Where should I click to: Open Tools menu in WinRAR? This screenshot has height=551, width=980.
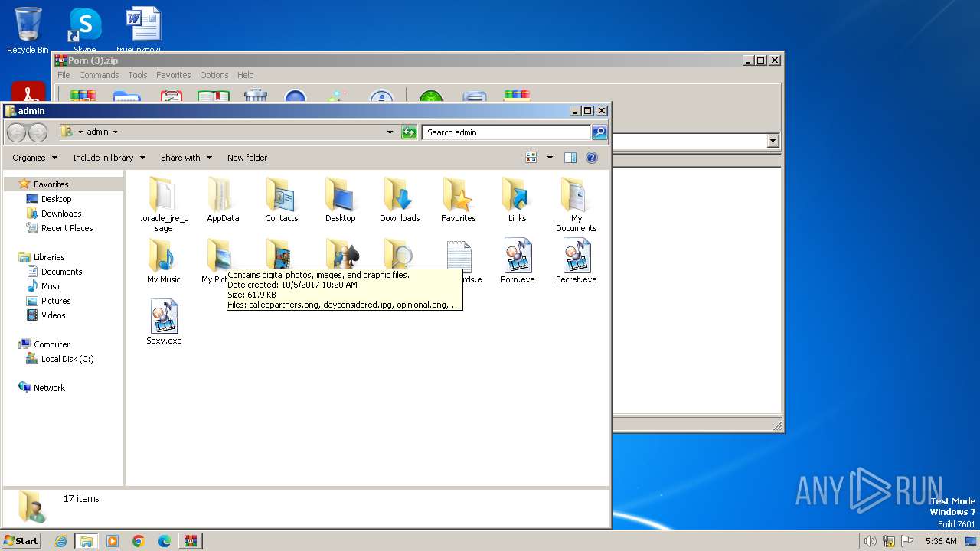point(138,75)
